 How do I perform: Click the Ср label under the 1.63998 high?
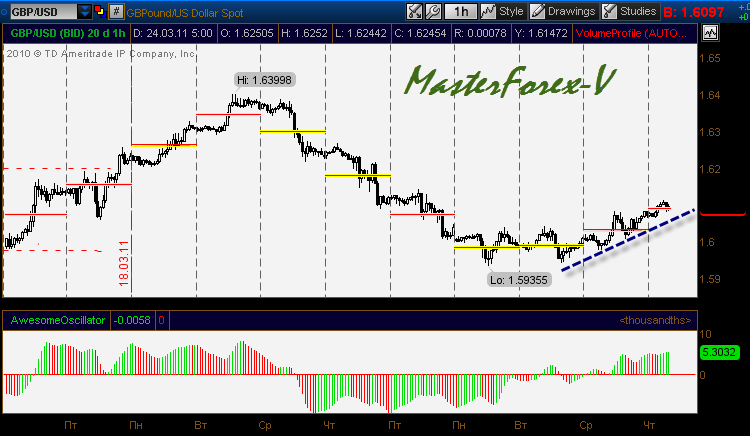tap(265, 425)
